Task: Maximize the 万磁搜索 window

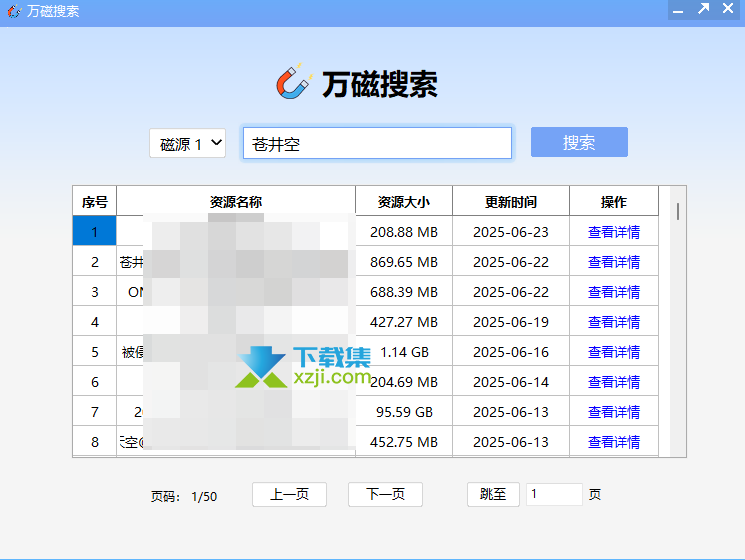Action: (x=703, y=9)
